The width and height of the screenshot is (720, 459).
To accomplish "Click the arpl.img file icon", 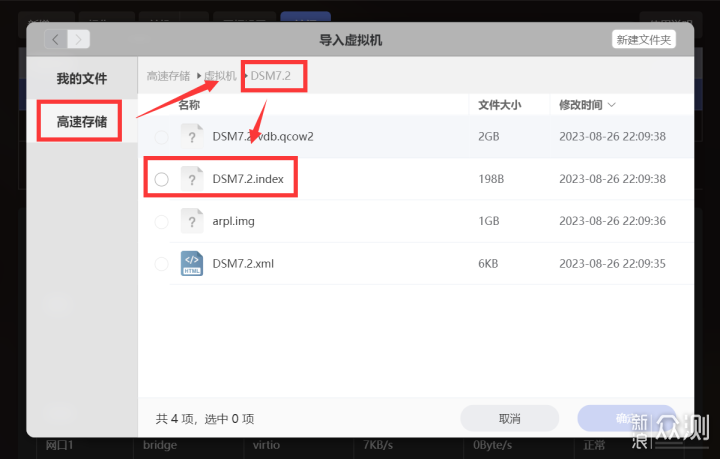I will (x=191, y=221).
